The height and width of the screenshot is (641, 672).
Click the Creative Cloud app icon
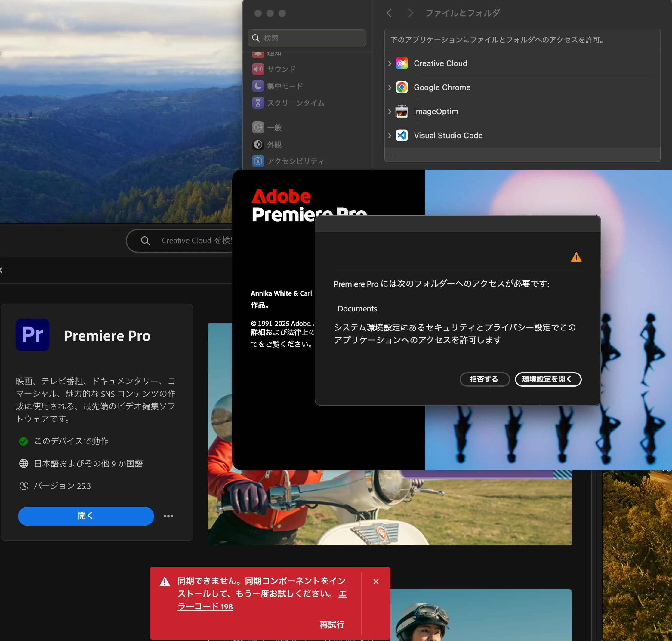click(x=402, y=63)
